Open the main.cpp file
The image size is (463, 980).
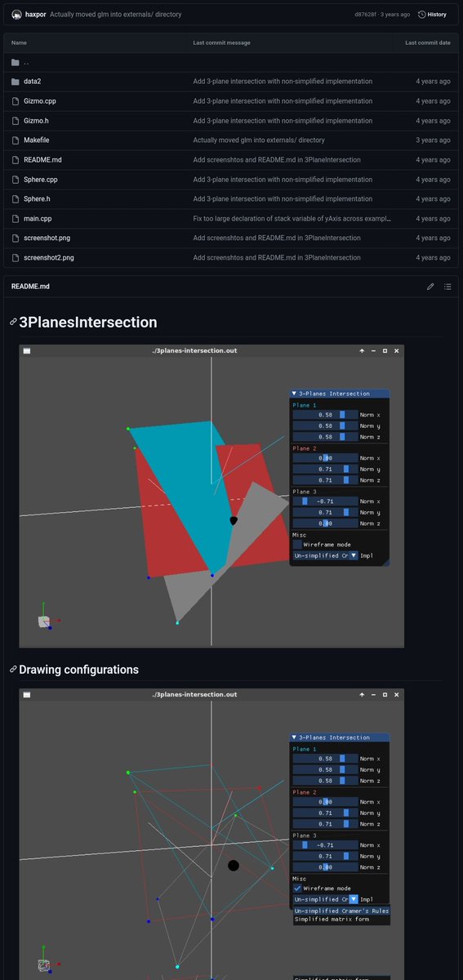(38, 219)
